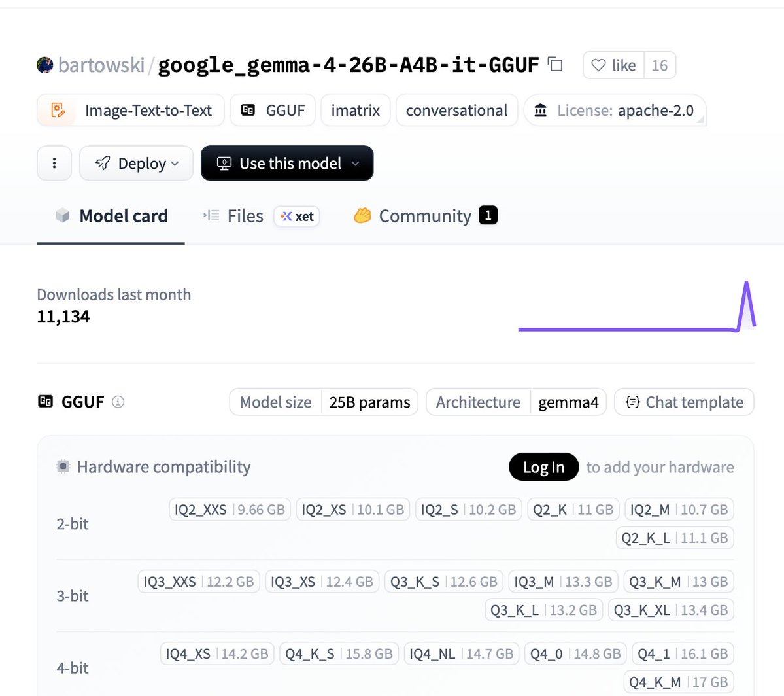The image size is (784, 696).
Task: Switch to the Files tab
Action: point(245,216)
